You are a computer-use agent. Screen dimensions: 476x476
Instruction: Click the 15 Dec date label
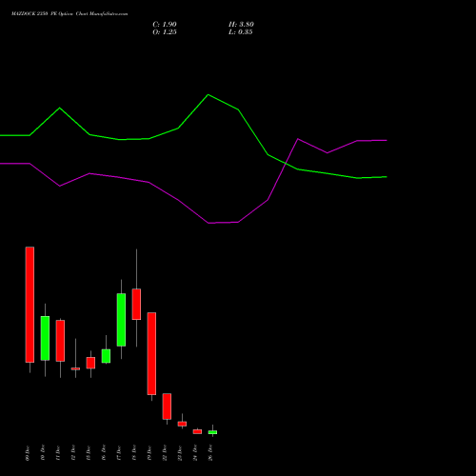tap(89, 453)
